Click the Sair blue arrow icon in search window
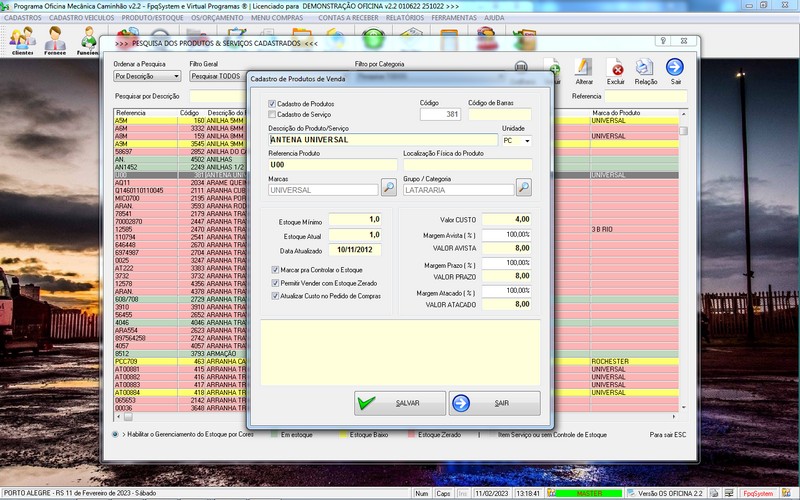The image size is (800, 500). tap(675, 71)
